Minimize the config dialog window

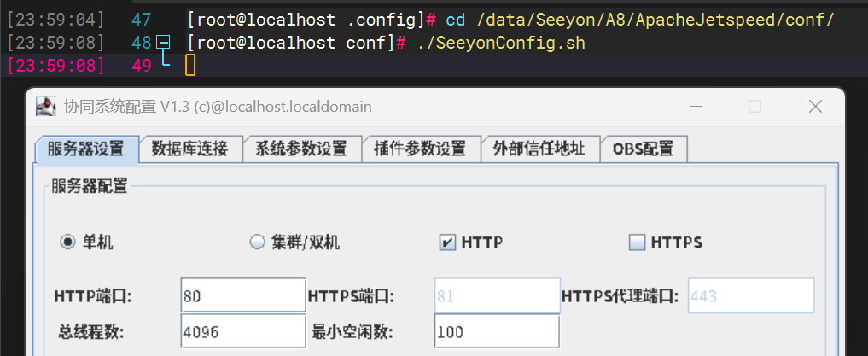697,107
